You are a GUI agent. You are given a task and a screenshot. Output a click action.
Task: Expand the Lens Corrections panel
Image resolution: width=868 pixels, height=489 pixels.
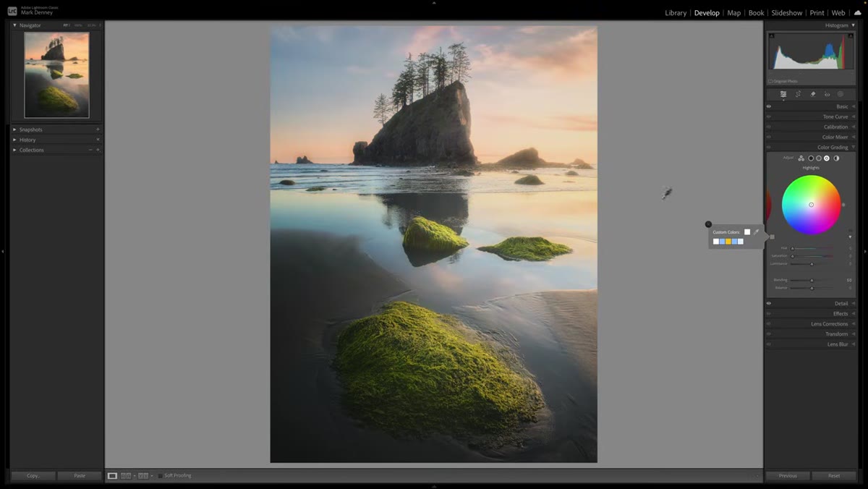click(853, 323)
